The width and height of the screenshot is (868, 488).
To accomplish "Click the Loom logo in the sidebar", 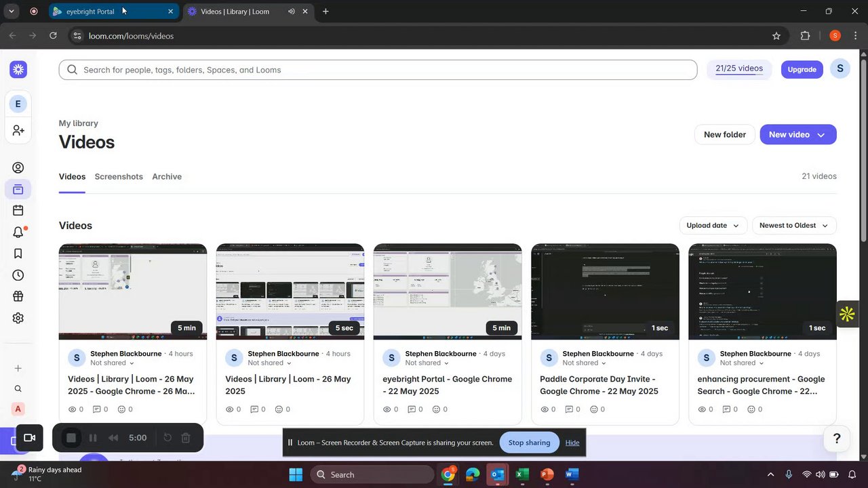I will 18,69.
